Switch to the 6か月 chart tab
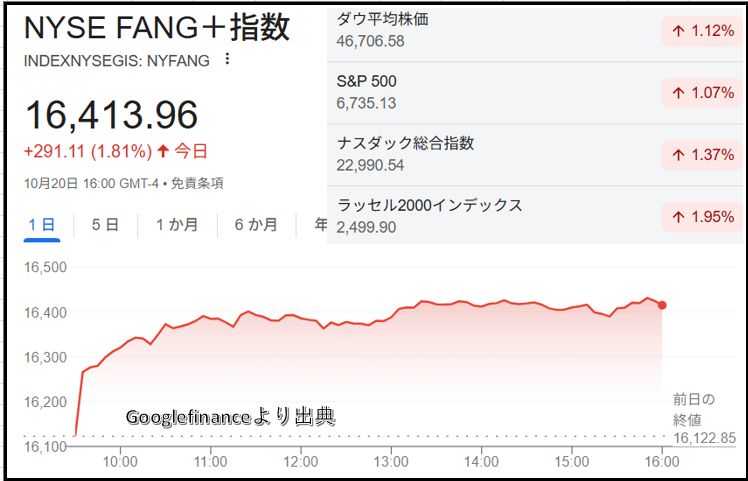This screenshot has height=481, width=748. (256, 225)
